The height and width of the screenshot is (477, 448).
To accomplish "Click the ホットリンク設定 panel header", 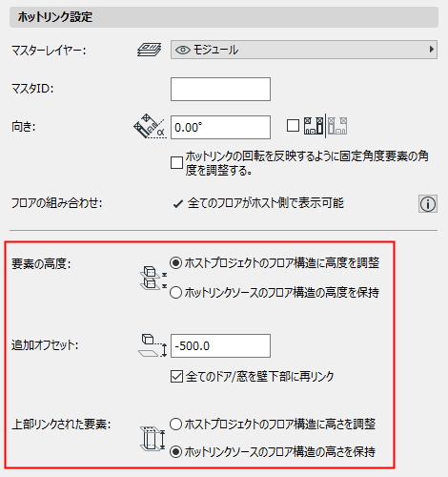I will [224, 17].
